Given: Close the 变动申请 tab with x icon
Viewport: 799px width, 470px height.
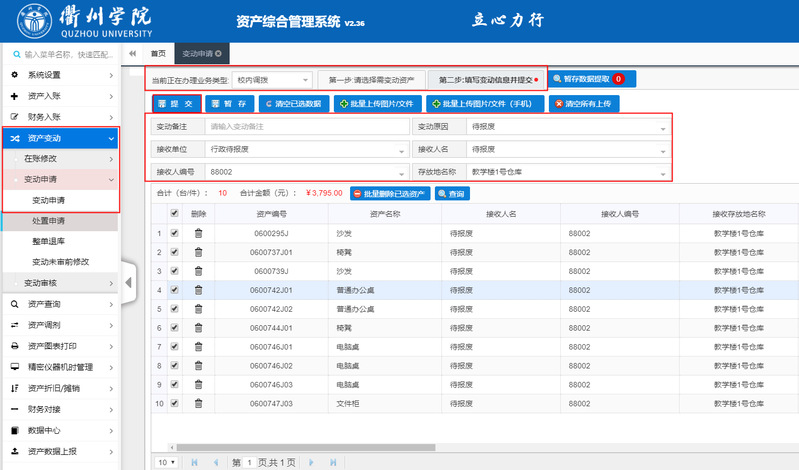Looking at the screenshot, I should pyautogui.click(x=218, y=54).
